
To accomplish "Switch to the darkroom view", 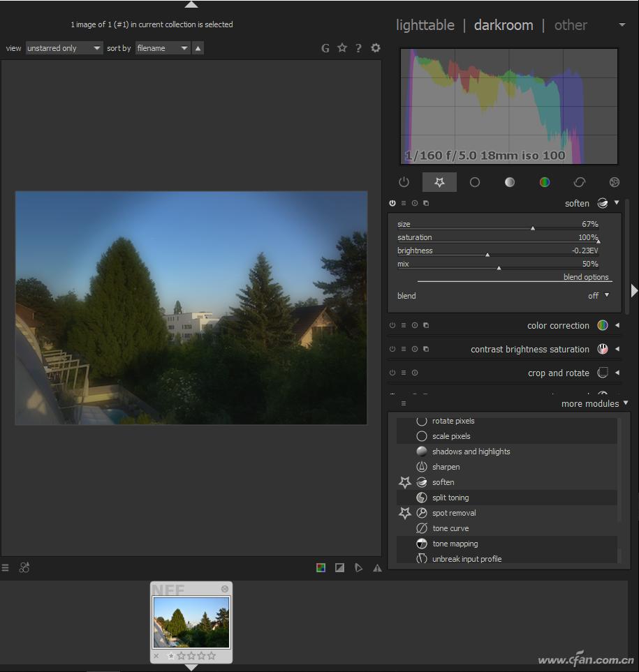I will 504,25.
